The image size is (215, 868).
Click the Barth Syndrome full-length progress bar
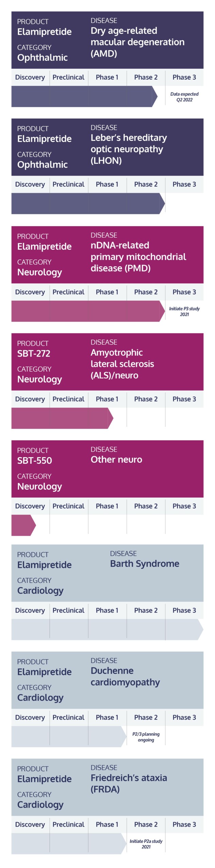coord(107,629)
